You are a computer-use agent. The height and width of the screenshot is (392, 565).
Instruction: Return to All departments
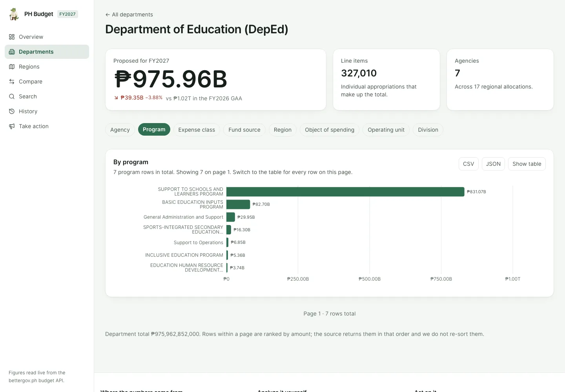(x=129, y=15)
